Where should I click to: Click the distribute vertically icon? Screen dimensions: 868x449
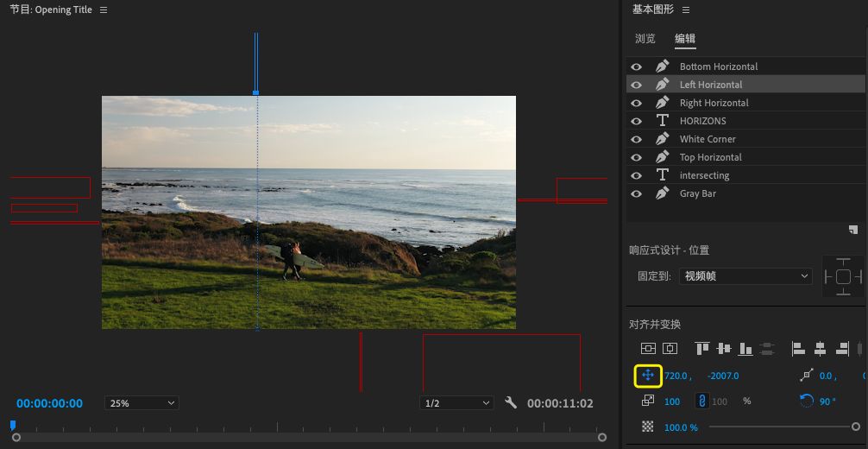coord(767,349)
